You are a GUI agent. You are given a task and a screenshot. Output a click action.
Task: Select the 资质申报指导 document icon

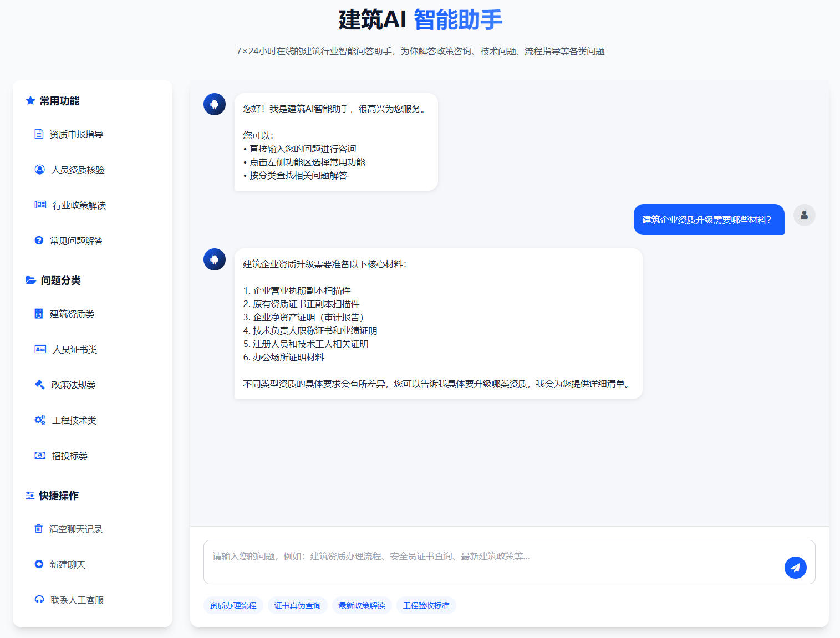(39, 134)
